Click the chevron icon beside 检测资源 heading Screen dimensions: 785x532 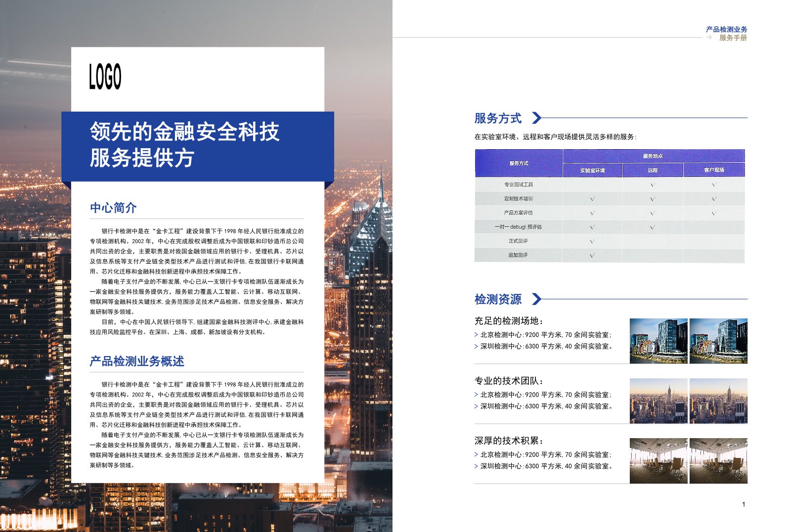(x=536, y=299)
